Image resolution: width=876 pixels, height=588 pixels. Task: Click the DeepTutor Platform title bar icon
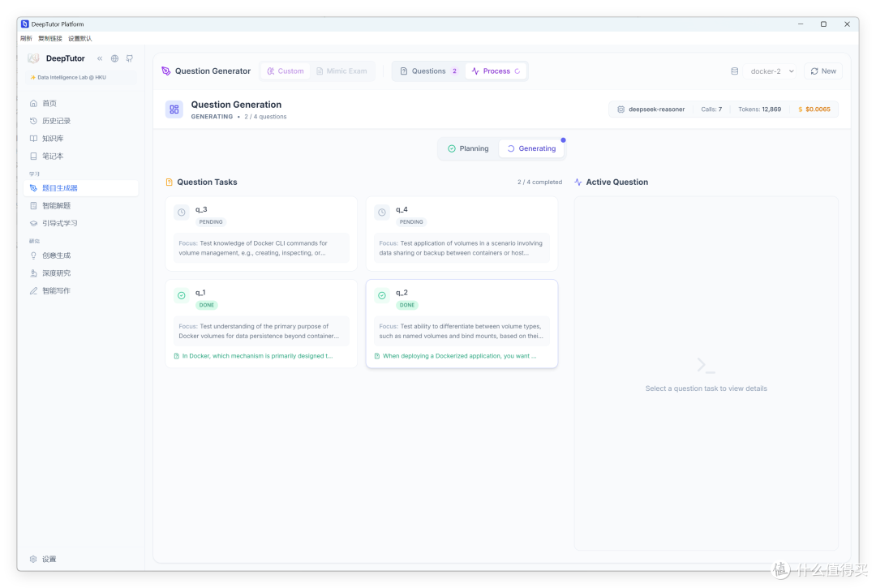[x=24, y=24]
